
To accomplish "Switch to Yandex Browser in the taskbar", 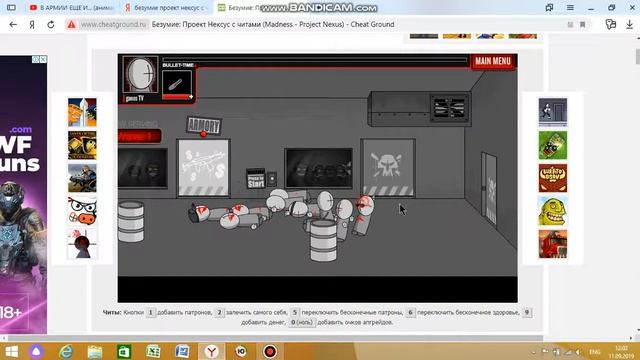I will pos(211,351).
